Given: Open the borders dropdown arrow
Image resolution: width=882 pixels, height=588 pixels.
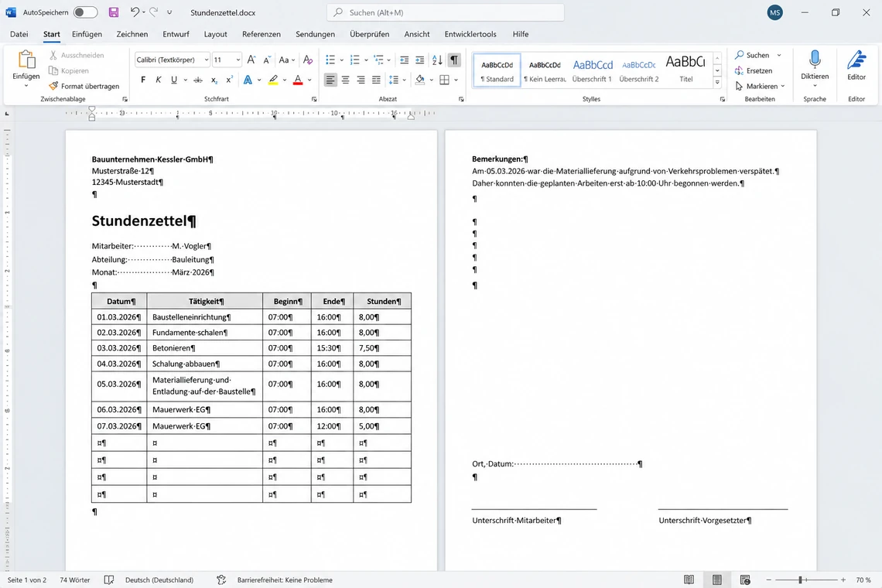Looking at the screenshot, I should [456, 80].
